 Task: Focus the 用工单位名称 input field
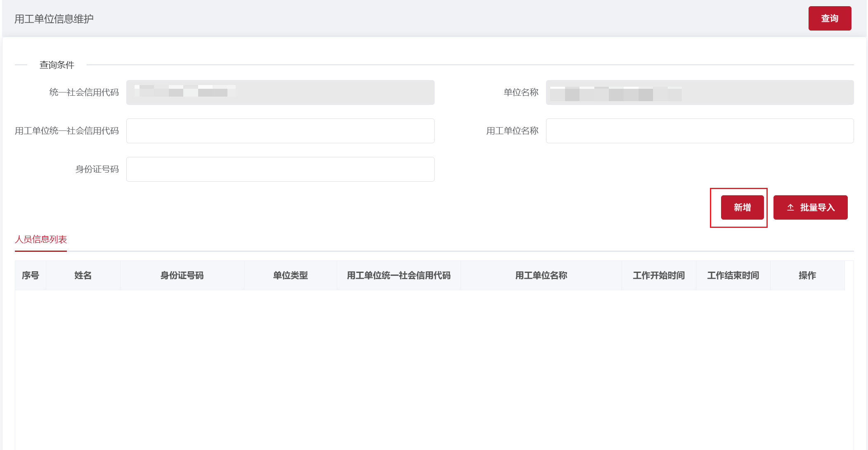click(700, 131)
